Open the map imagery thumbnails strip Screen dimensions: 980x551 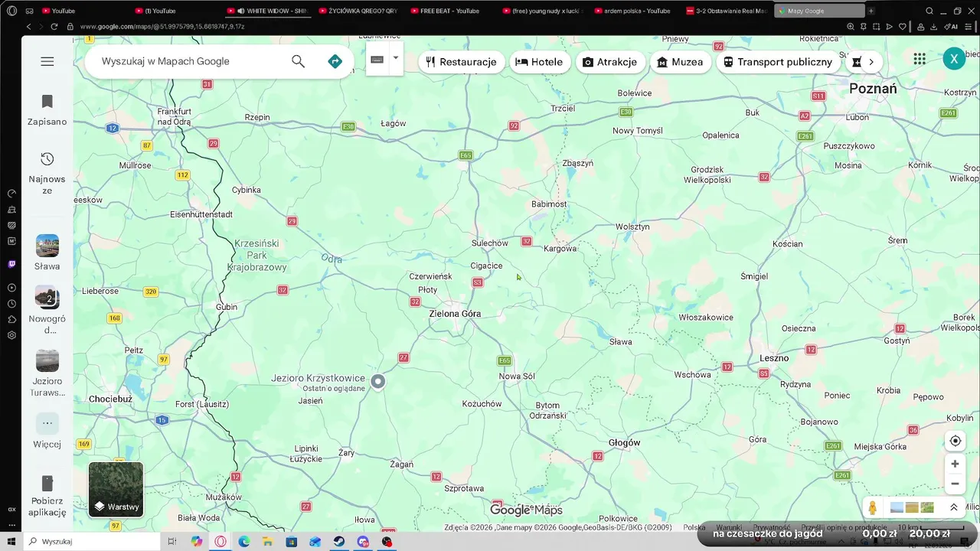(912, 507)
